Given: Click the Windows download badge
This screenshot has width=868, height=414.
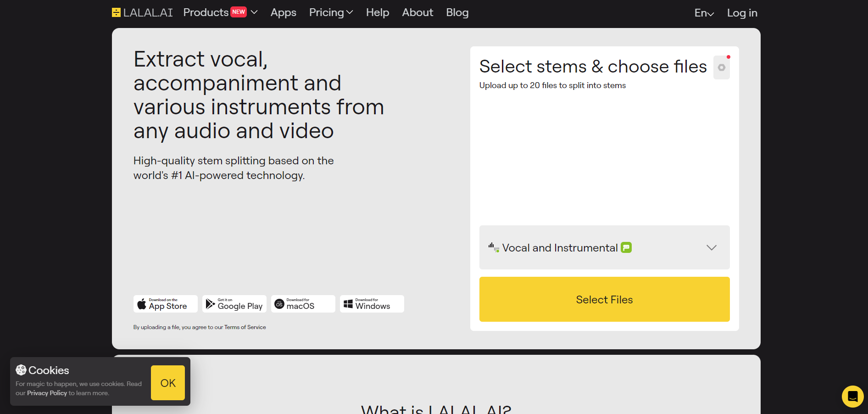Looking at the screenshot, I should click(x=372, y=304).
